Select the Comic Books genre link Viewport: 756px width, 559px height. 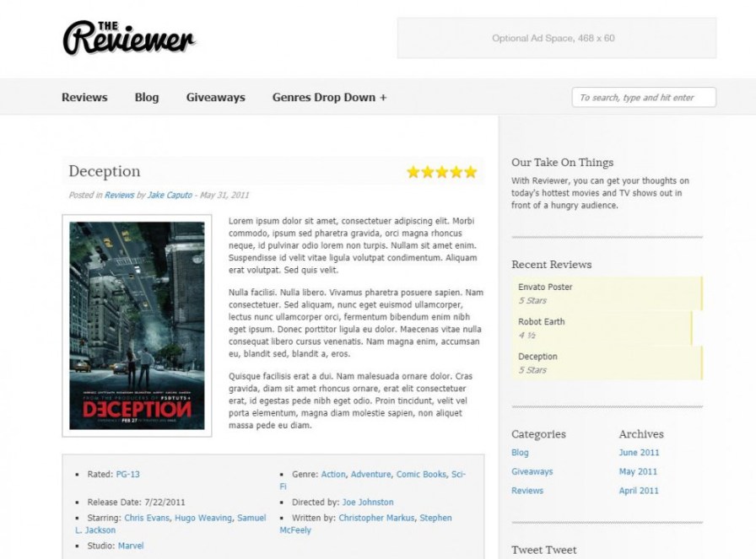click(421, 474)
